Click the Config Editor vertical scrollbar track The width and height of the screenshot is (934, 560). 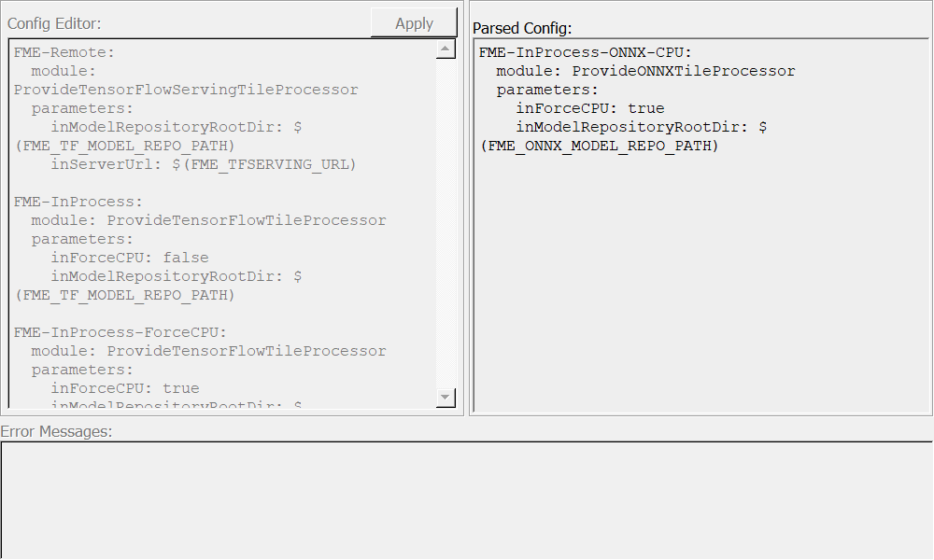click(x=446, y=224)
